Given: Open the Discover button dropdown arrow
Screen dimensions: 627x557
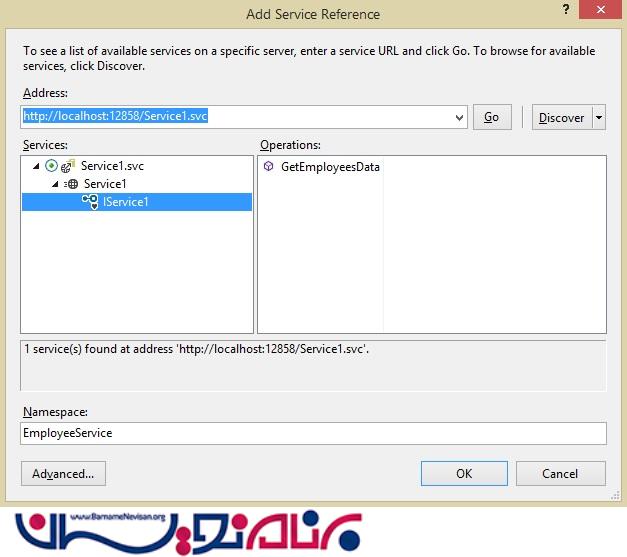Looking at the screenshot, I should click(x=599, y=118).
